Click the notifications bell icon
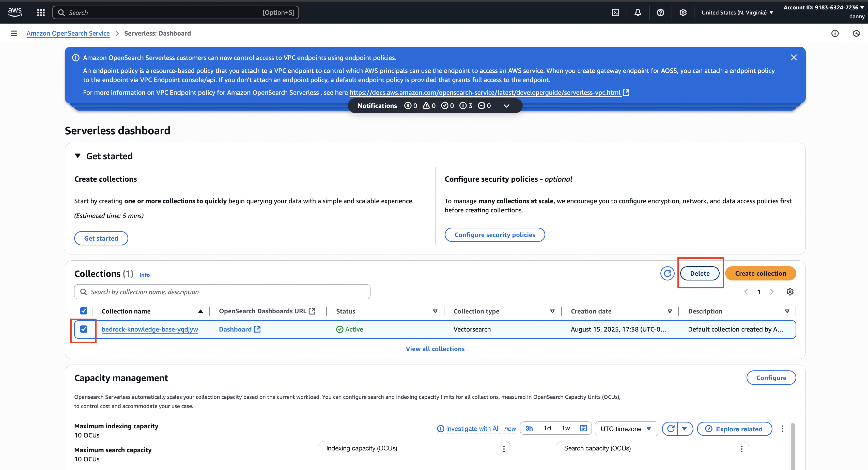 coord(638,12)
